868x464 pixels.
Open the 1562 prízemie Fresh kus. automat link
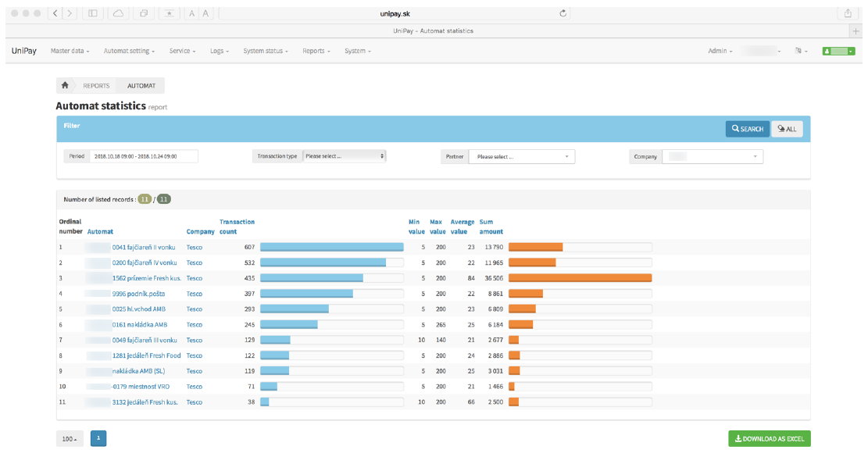tap(145, 278)
